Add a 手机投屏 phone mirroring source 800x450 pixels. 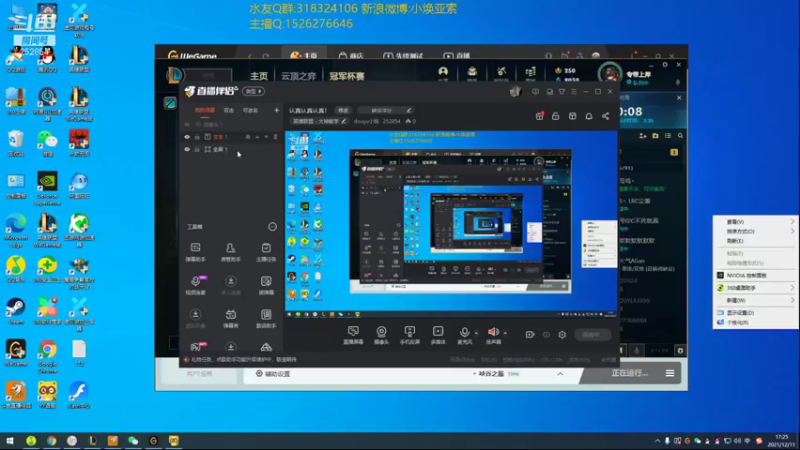click(x=409, y=335)
